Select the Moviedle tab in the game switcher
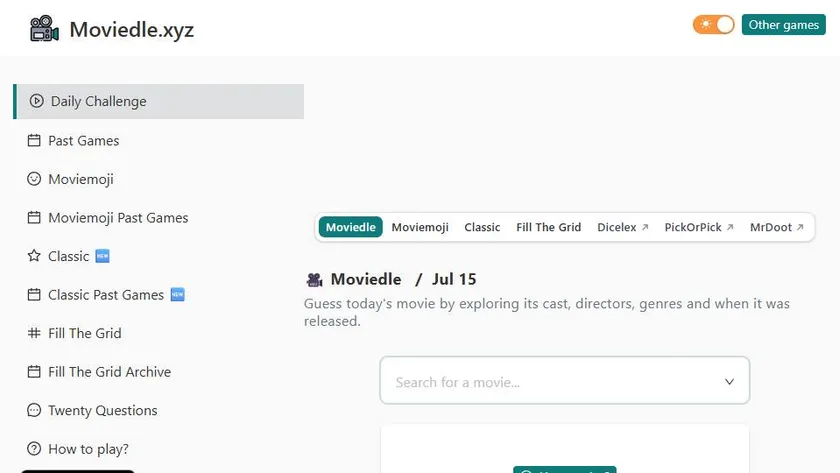The image size is (840, 473). pos(350,227)
